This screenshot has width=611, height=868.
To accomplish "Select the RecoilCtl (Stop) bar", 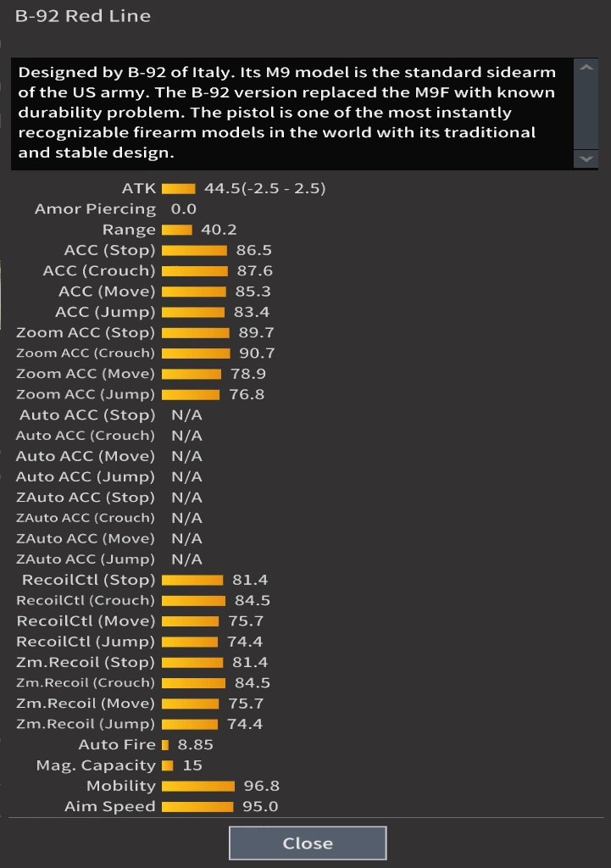I will click(x=192, y=580).
